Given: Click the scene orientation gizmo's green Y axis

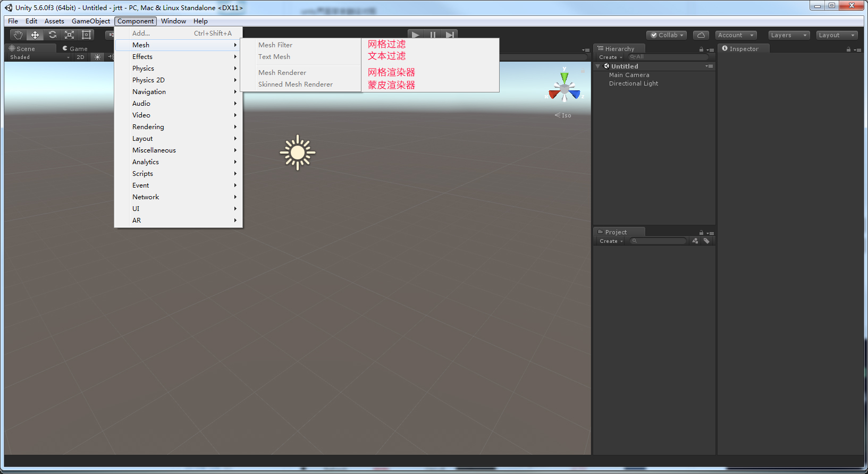Looking at the screenshot, I should [564, 77].
